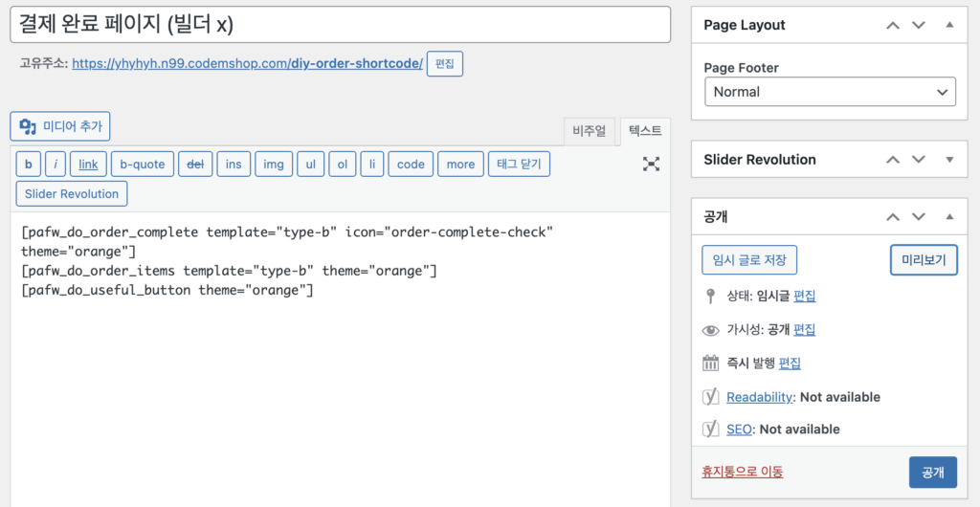
Task: Click the Slider Revolution quicktag button
Action: pyautogui.click(x=72, y=194)
